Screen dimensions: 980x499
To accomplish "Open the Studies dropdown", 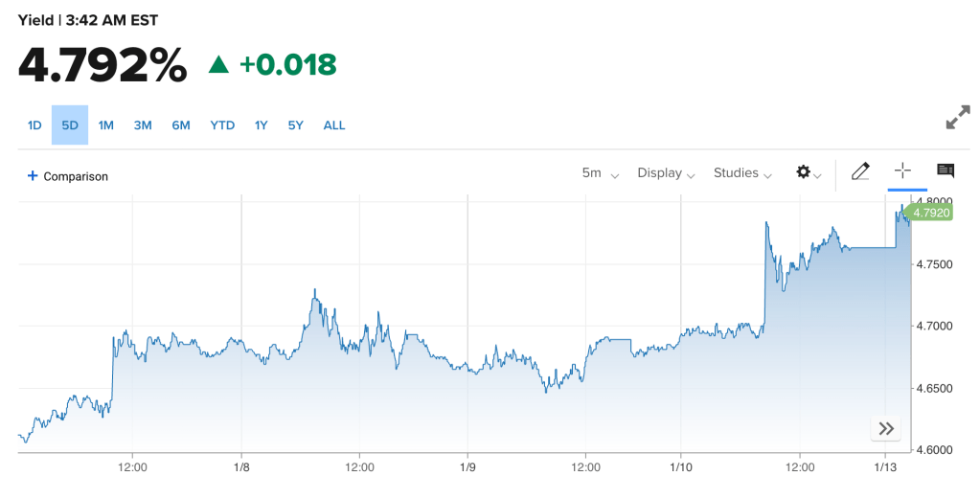I will 742,173.
